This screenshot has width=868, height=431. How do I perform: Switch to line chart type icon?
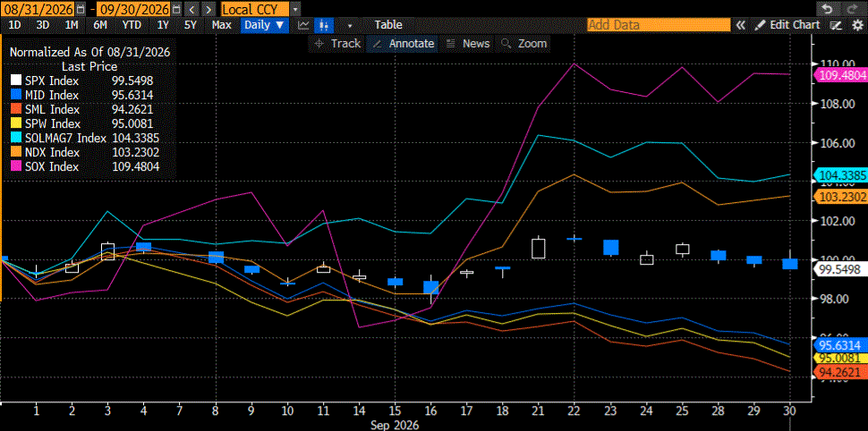(x=303, y=25)
